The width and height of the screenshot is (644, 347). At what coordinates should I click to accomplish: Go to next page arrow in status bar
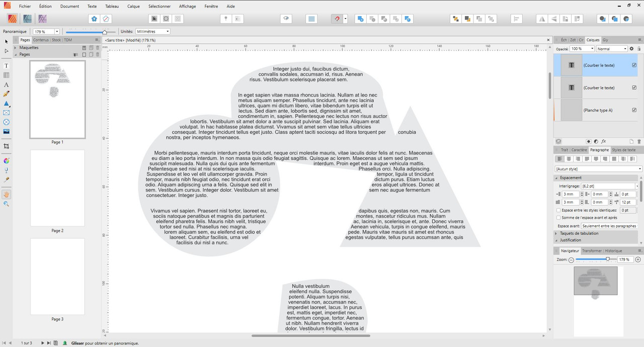click(43, 343)
